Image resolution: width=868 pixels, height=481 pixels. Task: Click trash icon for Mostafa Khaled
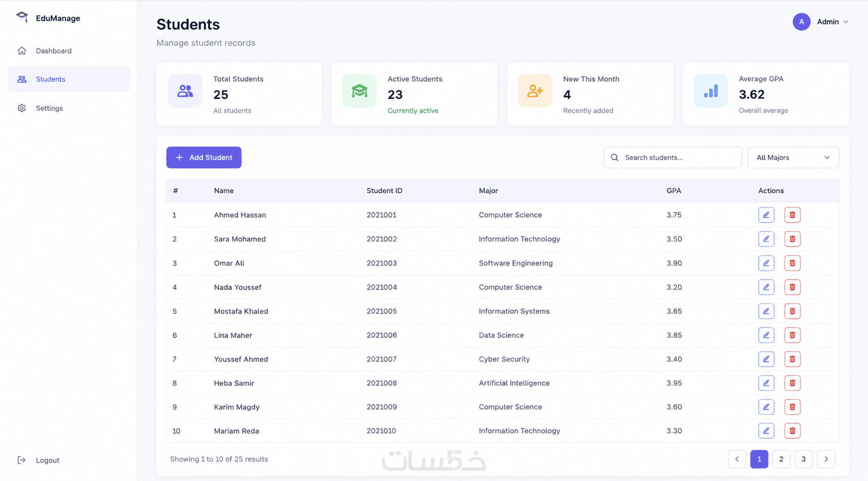coord(792,311)
